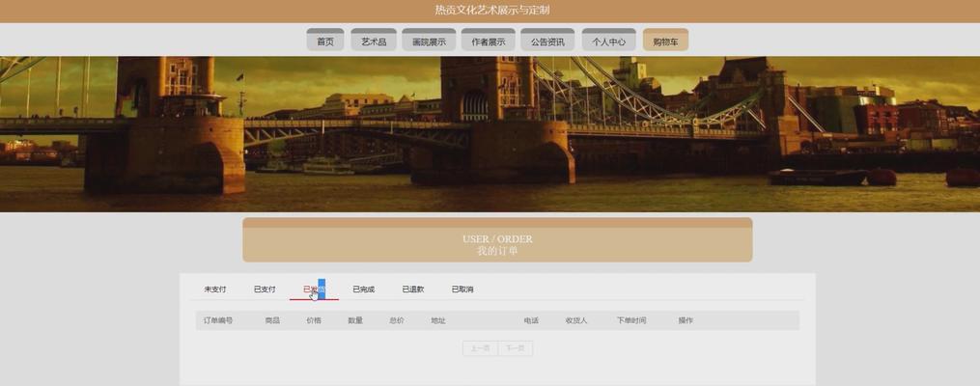Click the 电话 column header
This screenshot has width=980, height=386.
531,320
